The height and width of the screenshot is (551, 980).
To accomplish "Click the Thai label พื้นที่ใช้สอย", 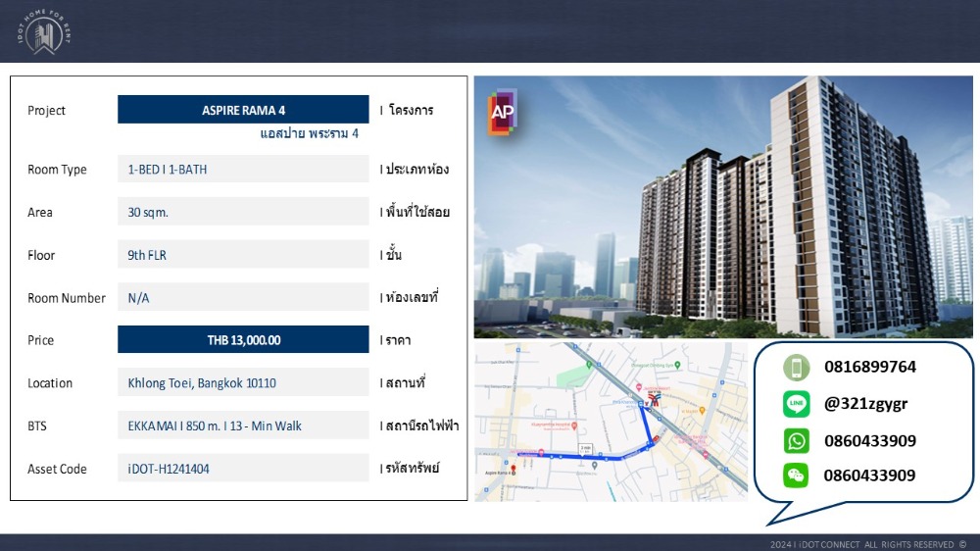I will pyautogui.click(x=417, y=212).
